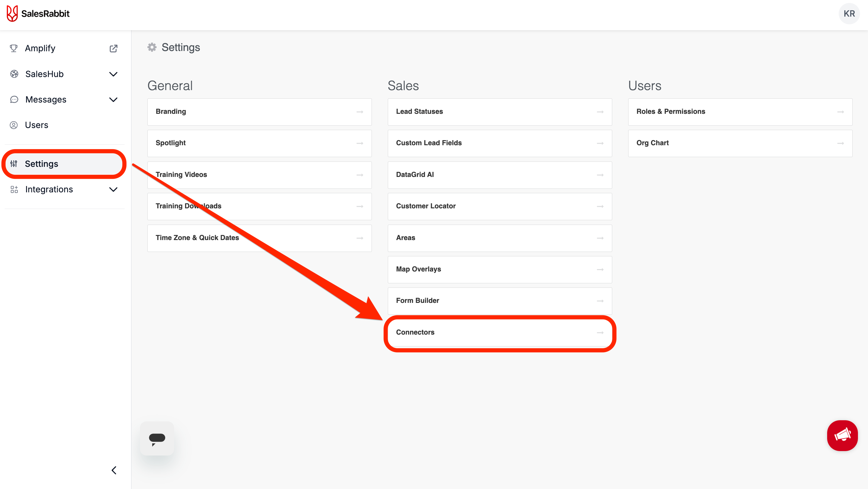Open Time Zone & Quick Dates
The height and width of the screenshot is (489, 868).
259,238
